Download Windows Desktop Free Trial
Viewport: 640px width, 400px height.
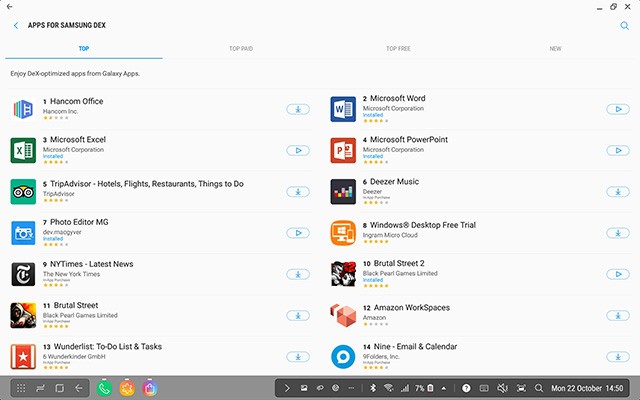(618, 233)
